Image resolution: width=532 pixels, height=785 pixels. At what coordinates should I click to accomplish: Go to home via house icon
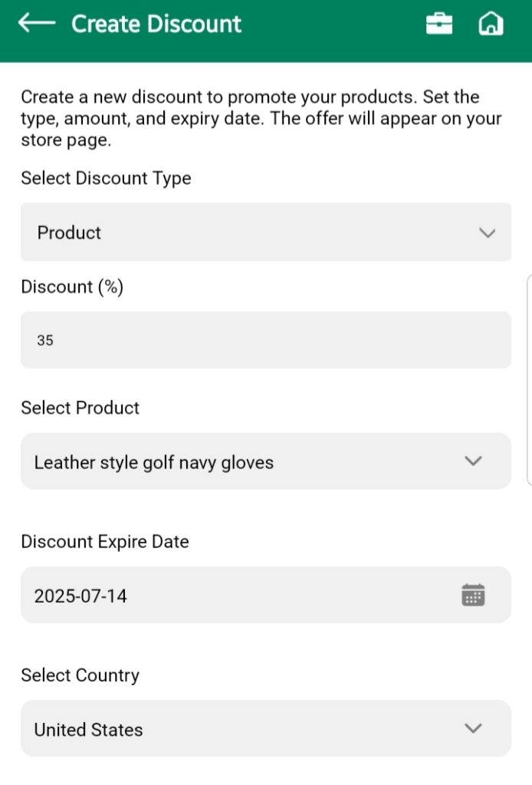pos(491,24)
